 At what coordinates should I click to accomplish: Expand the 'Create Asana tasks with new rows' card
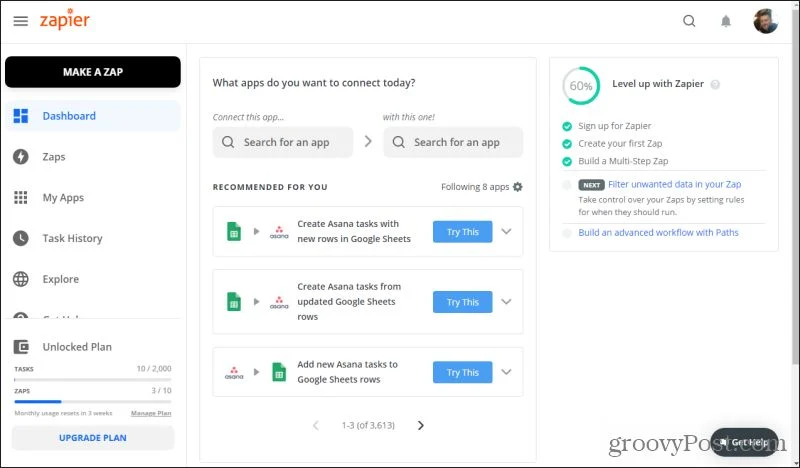pos(506,232)
